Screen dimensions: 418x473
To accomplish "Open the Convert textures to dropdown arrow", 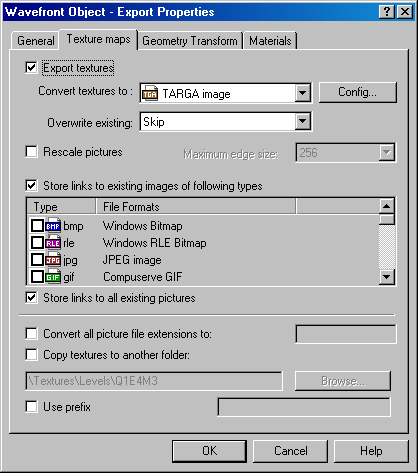I will 302,93.
